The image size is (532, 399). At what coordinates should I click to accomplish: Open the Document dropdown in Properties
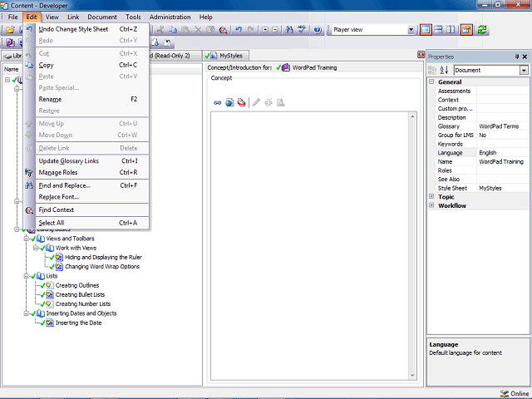[524, 70]
